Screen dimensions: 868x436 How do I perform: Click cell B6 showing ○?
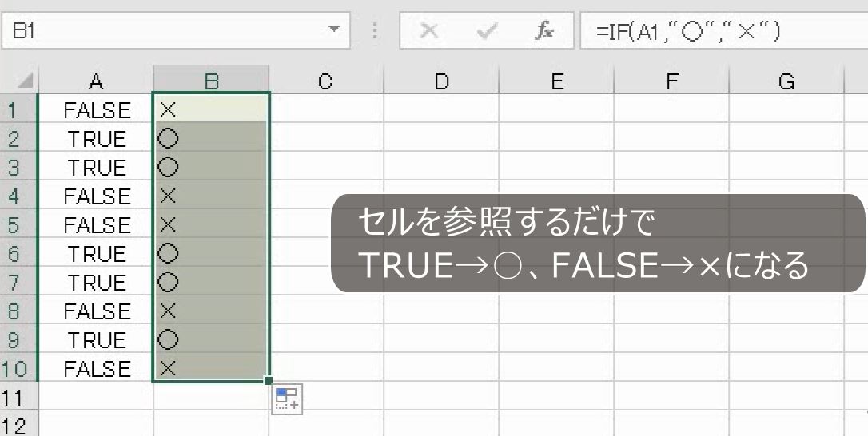(211, 252)
